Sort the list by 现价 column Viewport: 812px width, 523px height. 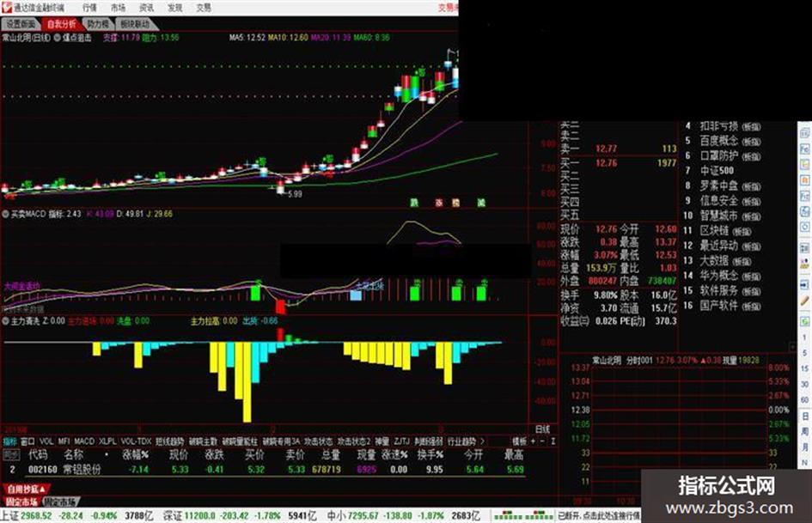pos(180,454)
